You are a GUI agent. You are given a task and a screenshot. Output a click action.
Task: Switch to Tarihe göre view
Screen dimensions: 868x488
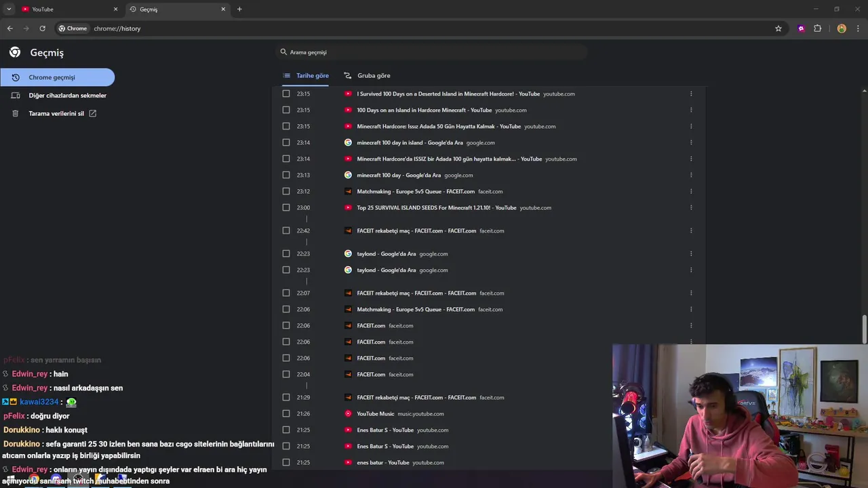tap(306, 75)
